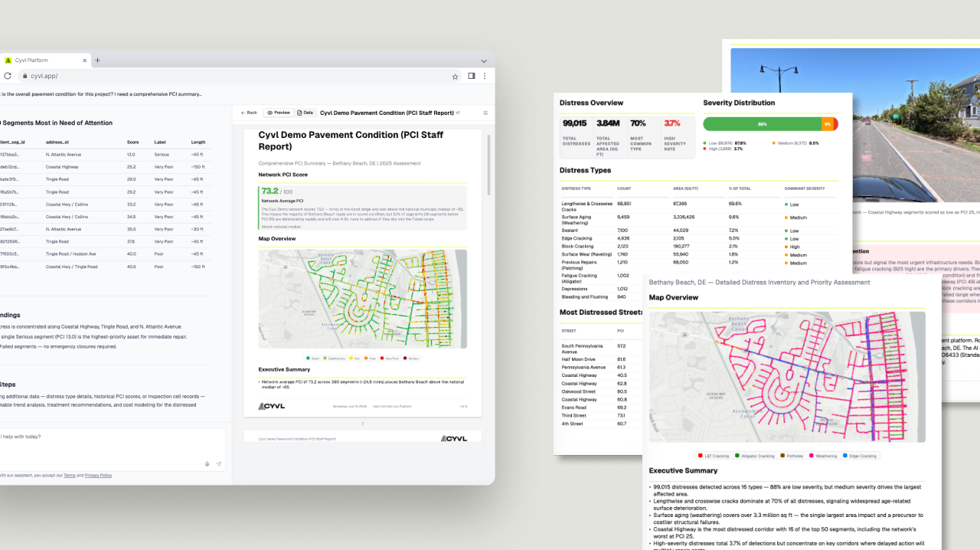Select the Tingle Road 29.0 row
Screen dimensions: 980x550
(x=106, y=179)
